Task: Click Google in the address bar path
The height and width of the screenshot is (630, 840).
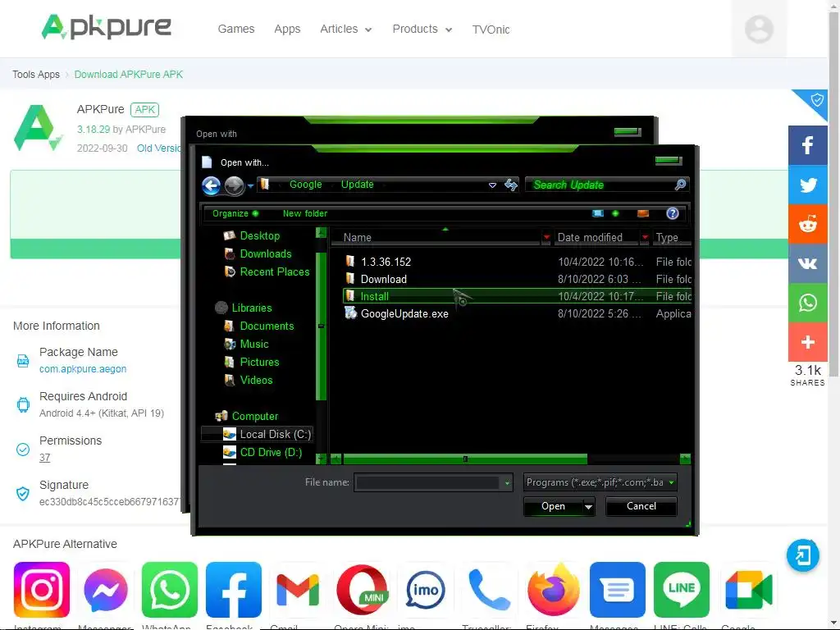Action: tap(305, 185)
